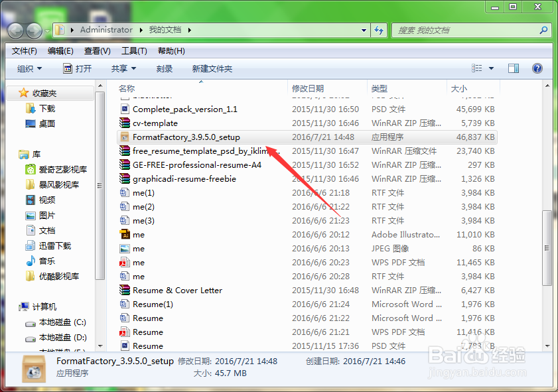The height and width of the screenshot is (392, 558).
Task: Select the 计算机 tree item
Action: pos(38,306)
